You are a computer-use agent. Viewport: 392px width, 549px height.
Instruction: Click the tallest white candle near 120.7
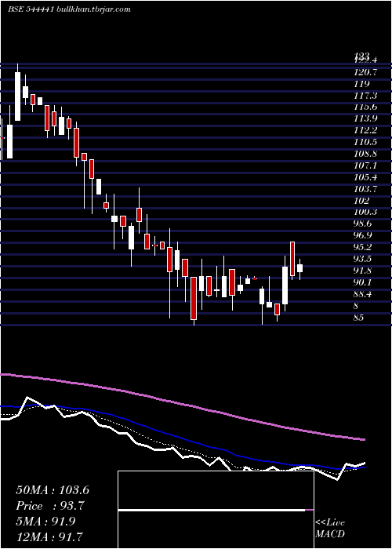pos(17,96)
